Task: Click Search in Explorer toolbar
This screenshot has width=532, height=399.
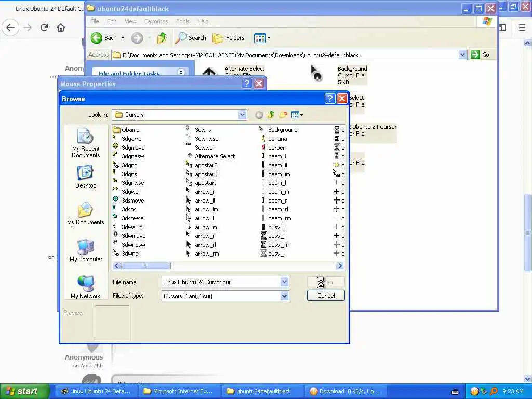Action: click(x=190, y=37)
